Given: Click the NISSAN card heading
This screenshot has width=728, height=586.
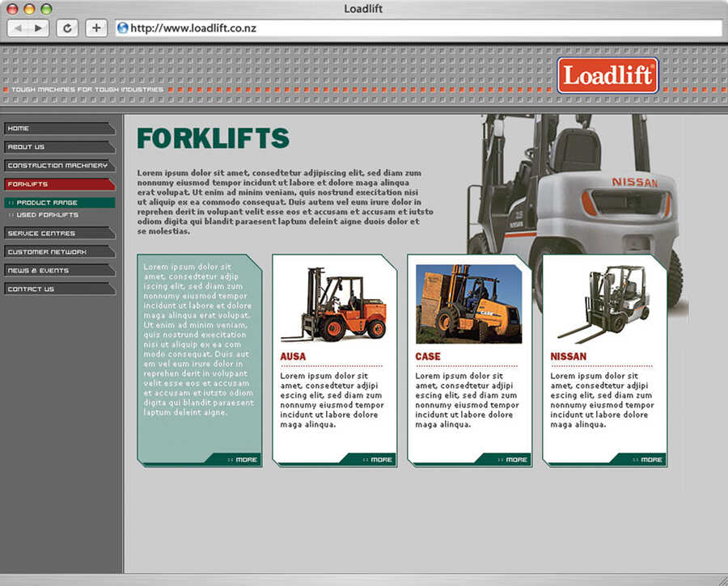Looking at the screenshot, I should 569,356.
